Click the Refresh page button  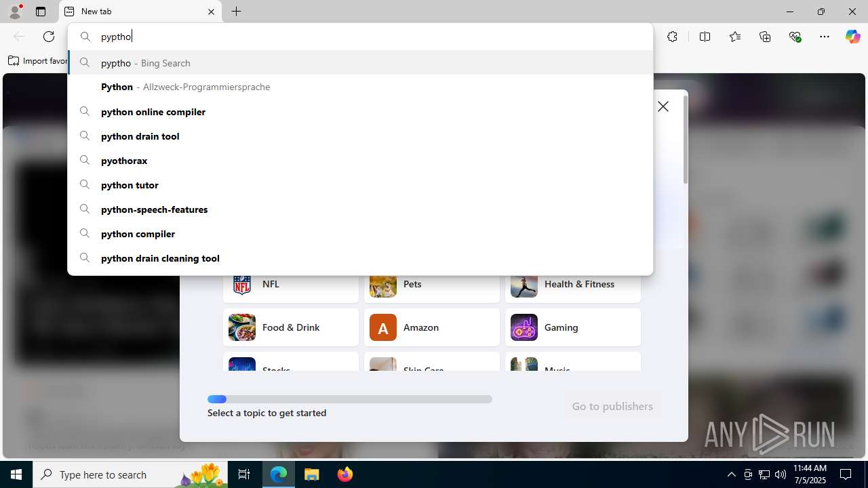click(49, 37)
